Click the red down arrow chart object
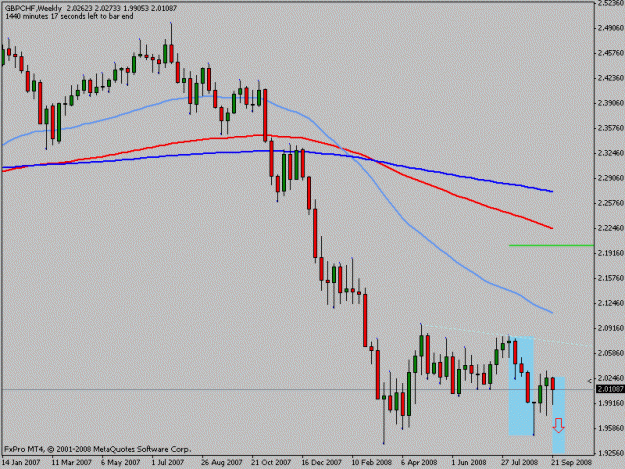 [x=558, y=425]
